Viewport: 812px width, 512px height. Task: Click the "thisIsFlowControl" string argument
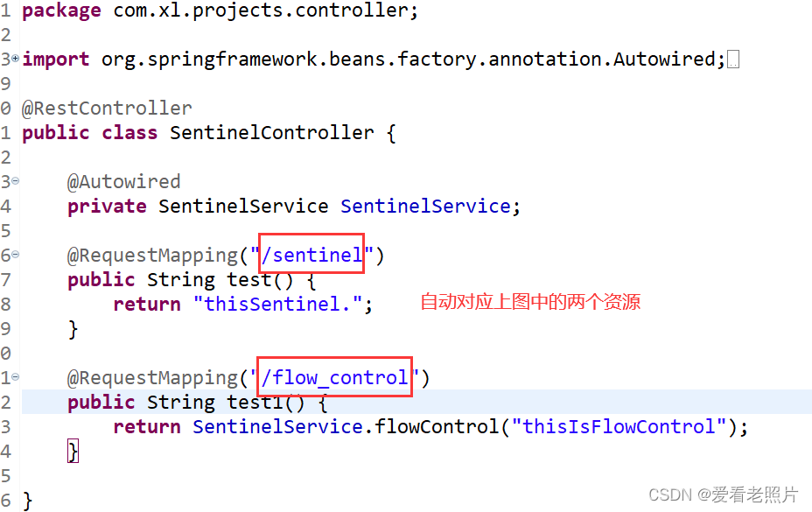pyautogui.click(x=619, y=426)
